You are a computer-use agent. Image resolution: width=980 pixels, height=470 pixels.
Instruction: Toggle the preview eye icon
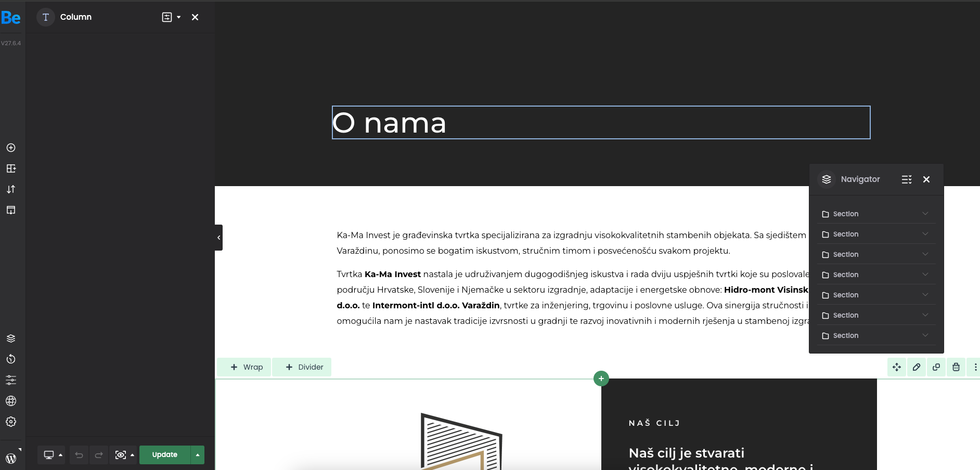[x=121, y=455]
